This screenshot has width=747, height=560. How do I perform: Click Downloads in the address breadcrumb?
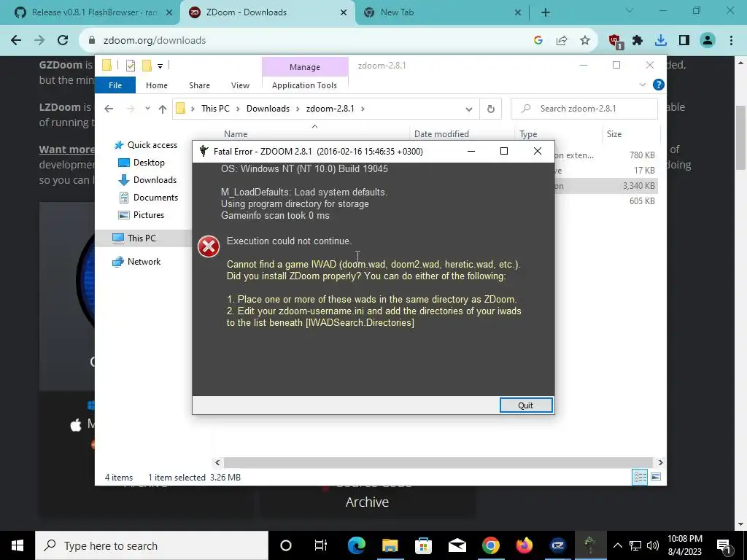tap(268, 109)
